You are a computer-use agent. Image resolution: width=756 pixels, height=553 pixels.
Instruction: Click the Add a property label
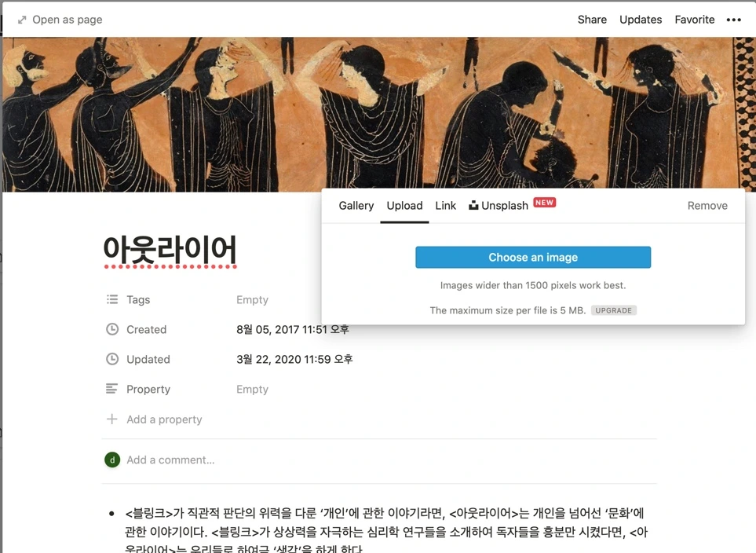[x=164, y=419]
